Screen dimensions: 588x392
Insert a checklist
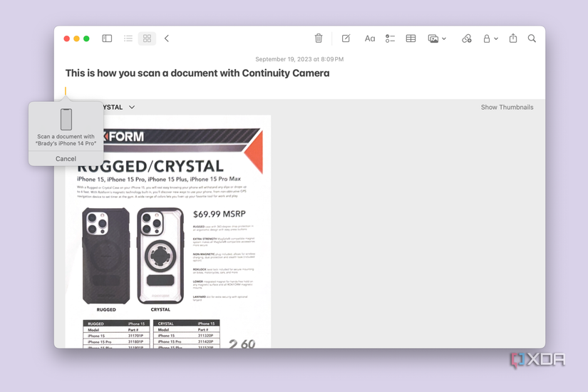(x=390, y=38)
